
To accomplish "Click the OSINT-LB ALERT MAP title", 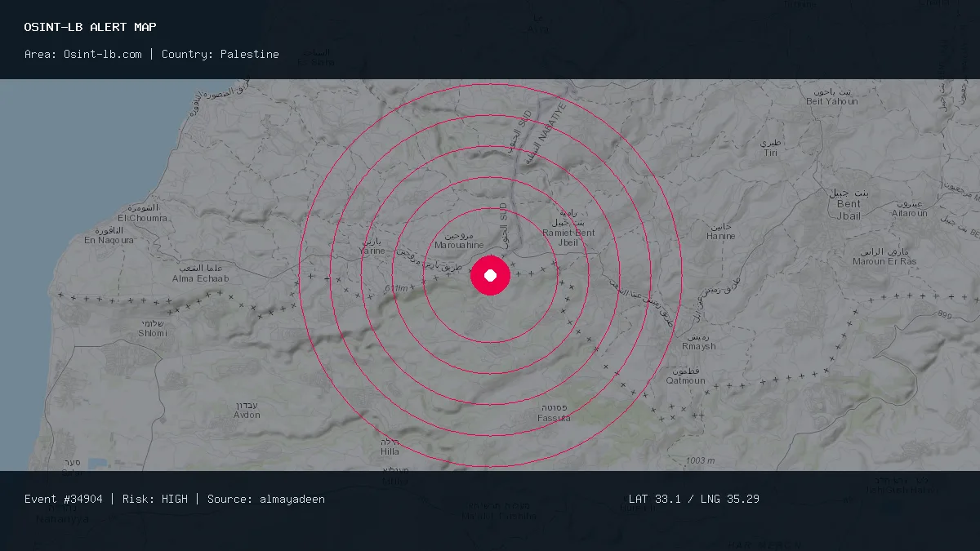I will pos(91,27).
